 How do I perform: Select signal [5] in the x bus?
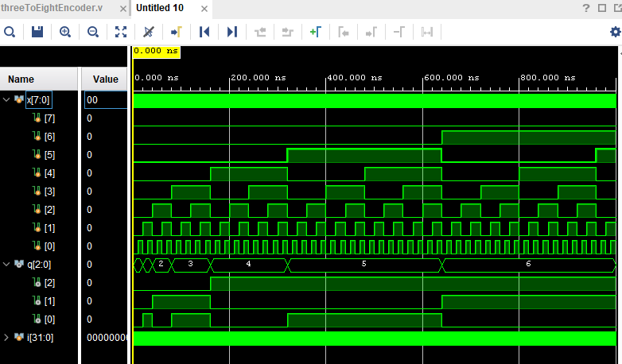click(x=49, y=154)
